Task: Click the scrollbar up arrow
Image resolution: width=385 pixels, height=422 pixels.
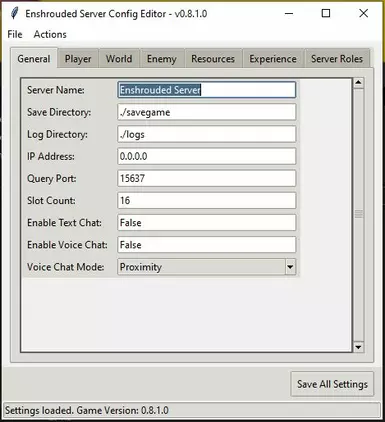Action: tap(358, 82)
